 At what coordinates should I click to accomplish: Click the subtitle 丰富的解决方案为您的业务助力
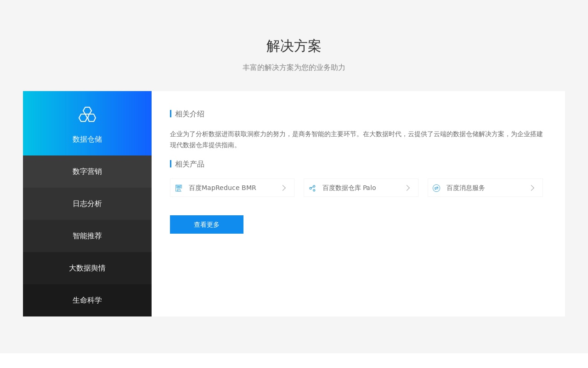coord(294,68)
